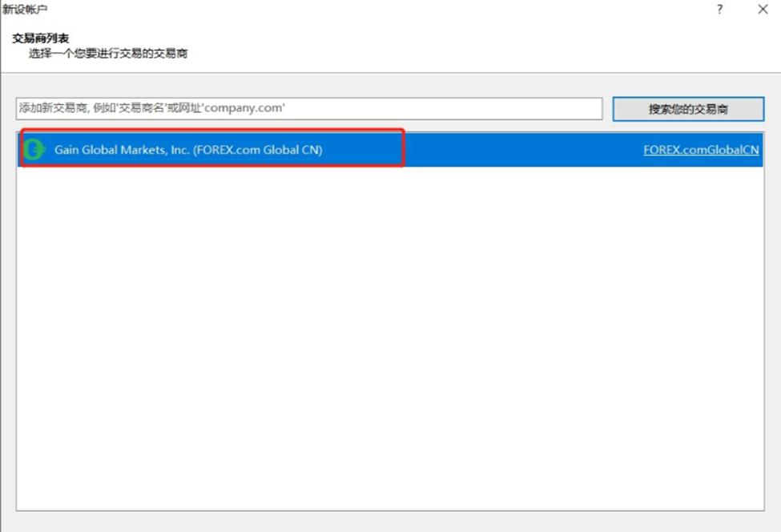Click the 选择一个您要进行交易的交易商 instruction text
The width and height of the screenshot is (781, 532).
(87, 51)
